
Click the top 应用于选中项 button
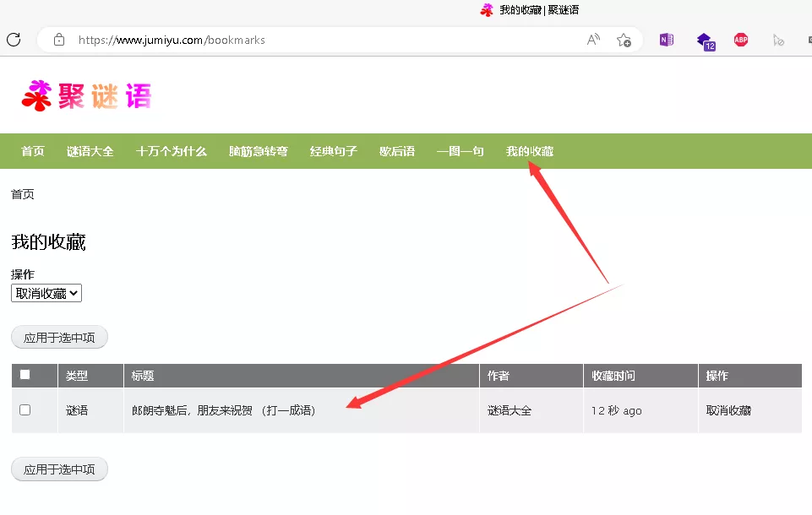(59, 337)
